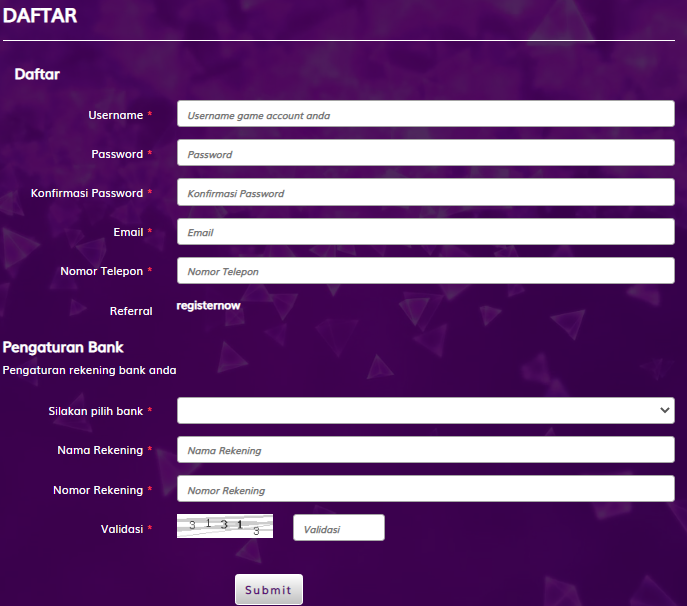Click the registernow referral text

[208, 305]
